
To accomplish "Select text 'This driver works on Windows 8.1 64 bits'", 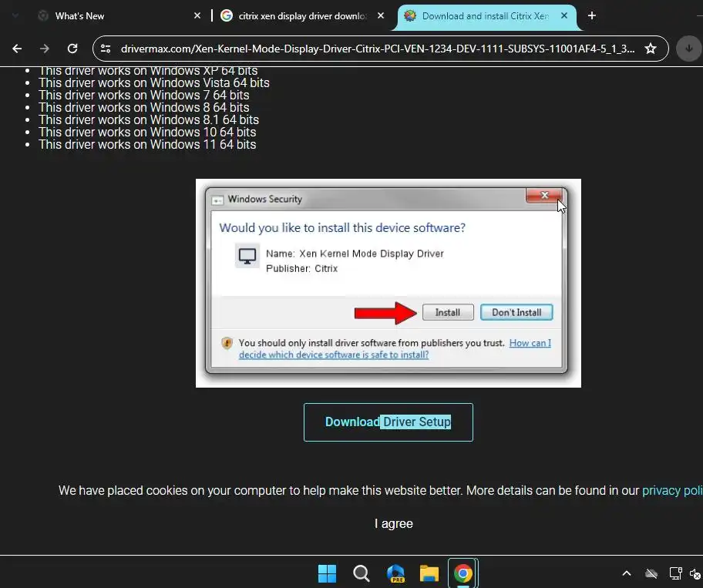I will (149, 119).
